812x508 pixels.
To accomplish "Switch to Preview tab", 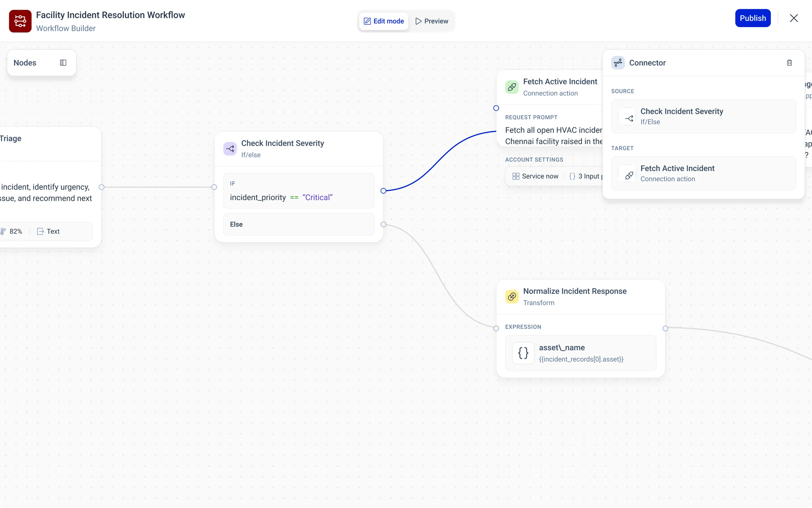I will pyautogui.click(x=432, y=21).
